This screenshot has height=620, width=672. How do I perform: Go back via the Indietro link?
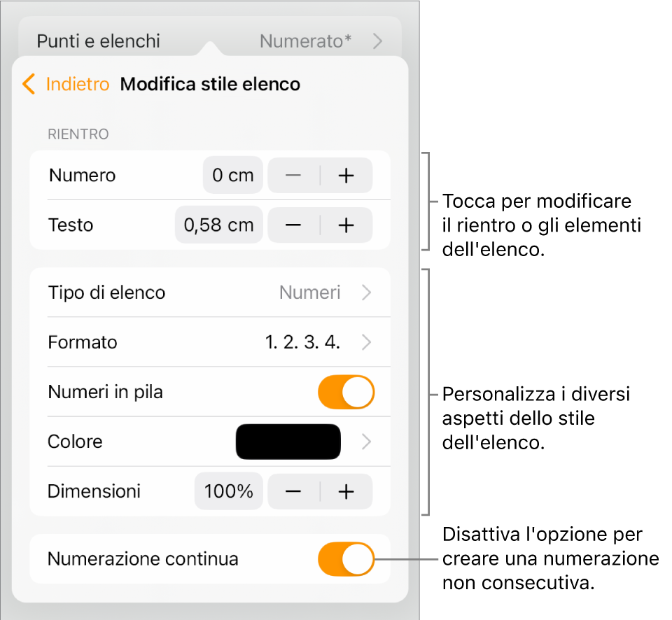pyautogui.click(x=78, y=84)
